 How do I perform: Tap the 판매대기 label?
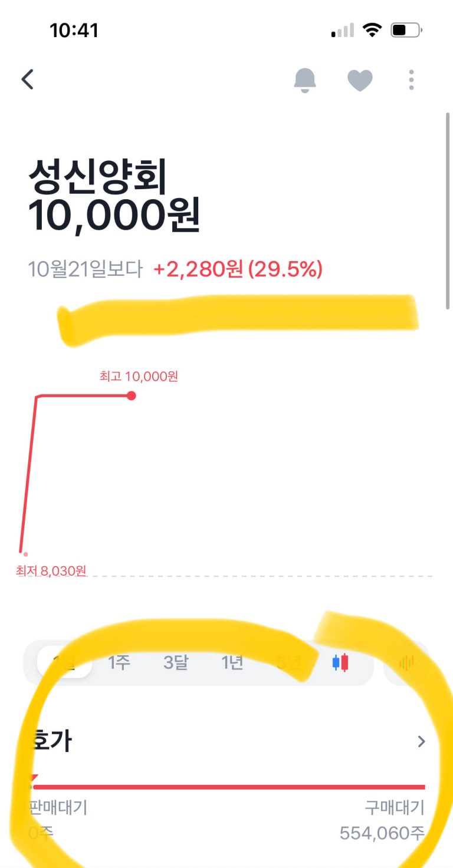59,807
